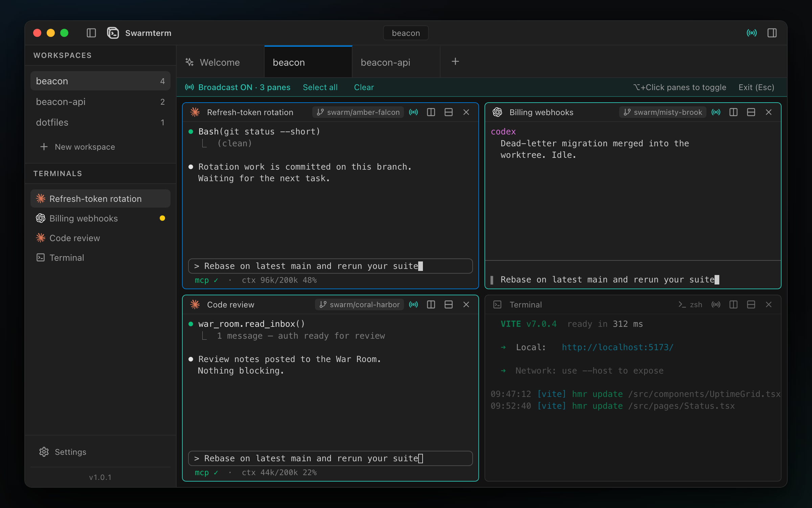
Task: Click the VITE v7.0.4 ready line
Action: [571, 324]
